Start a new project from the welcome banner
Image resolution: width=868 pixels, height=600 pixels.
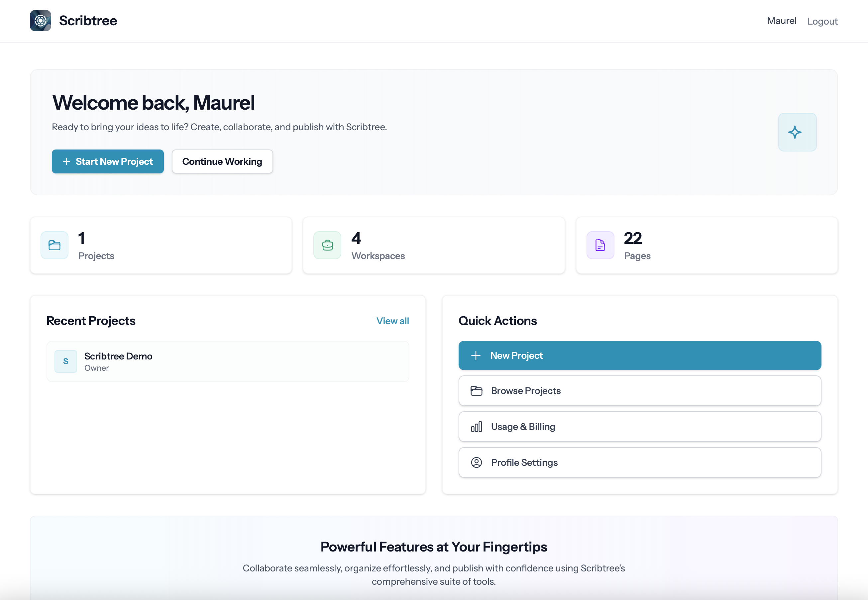(108, 161)
